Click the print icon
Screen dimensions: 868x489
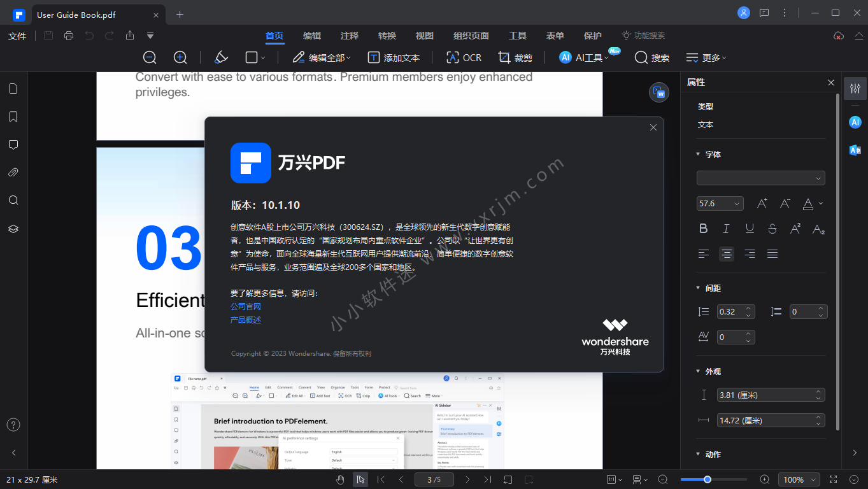(x=69, y=36)
